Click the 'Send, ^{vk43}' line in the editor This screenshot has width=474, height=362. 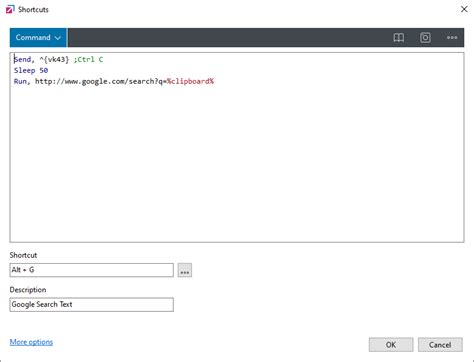[58, 59]
